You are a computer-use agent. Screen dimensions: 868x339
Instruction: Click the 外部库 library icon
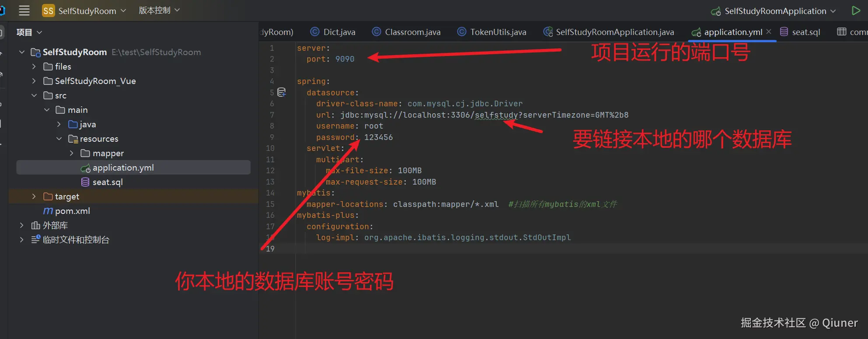36,225
